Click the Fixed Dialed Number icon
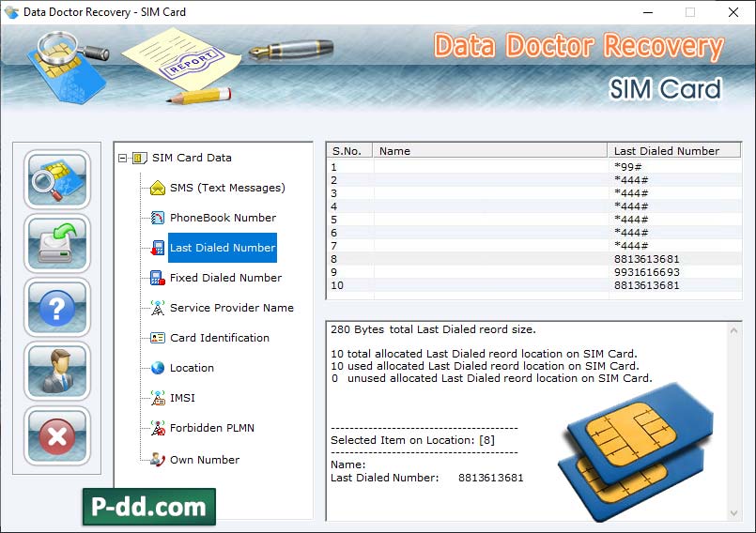Viewport: 756px width, 533px height. (x=158, y=278)
